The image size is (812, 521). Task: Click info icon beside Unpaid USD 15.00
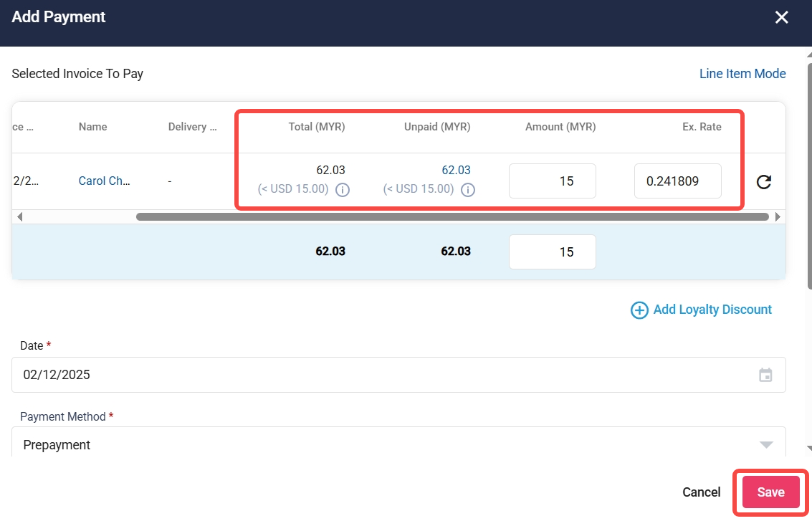[x=467, y=190]
